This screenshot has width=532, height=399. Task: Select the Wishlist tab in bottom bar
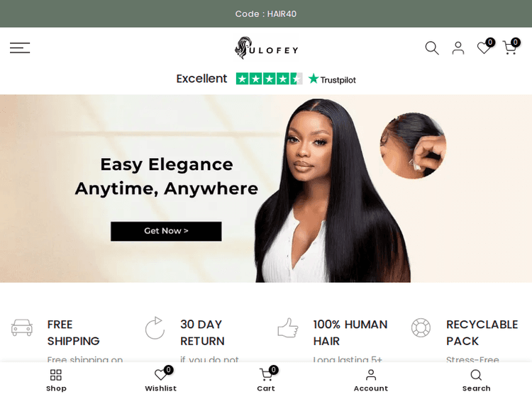pyautogui.click(x=161, y=381)
